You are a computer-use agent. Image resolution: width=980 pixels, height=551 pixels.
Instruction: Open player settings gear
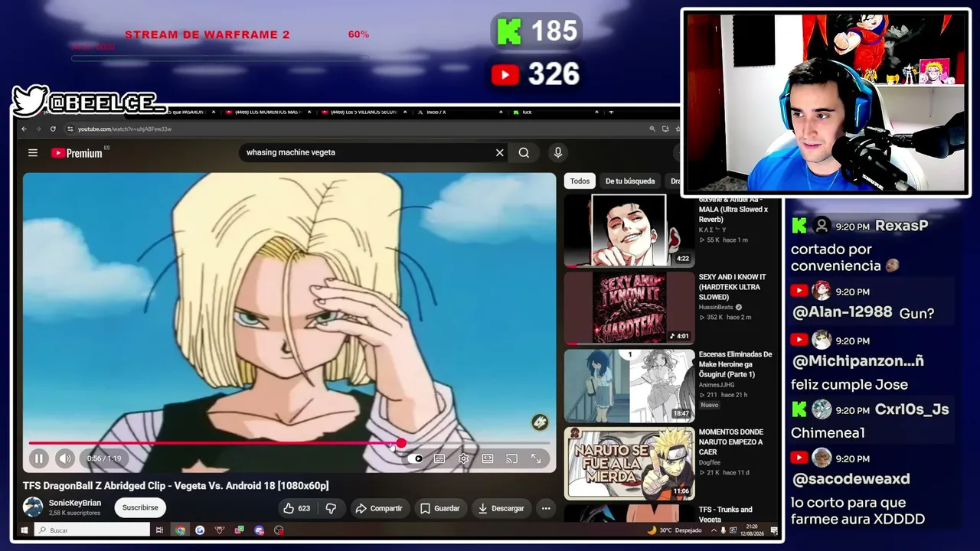pos(464,458)
